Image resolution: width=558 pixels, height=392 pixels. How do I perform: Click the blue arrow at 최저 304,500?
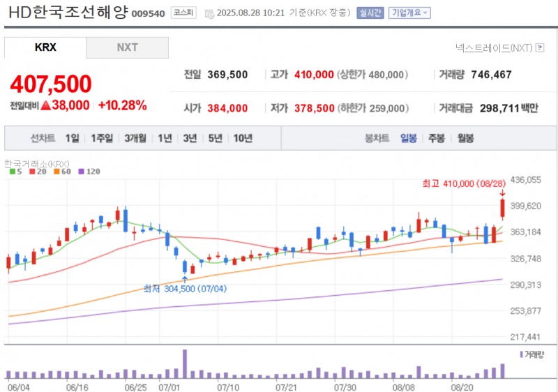pyautogui.click(x=184, y=279)
